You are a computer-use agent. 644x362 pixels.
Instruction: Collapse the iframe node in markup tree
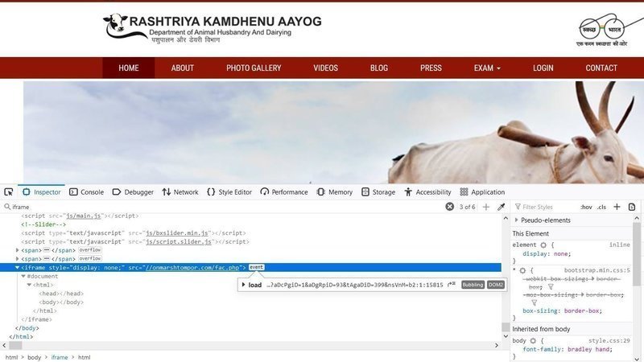click(x=17, y=267)
